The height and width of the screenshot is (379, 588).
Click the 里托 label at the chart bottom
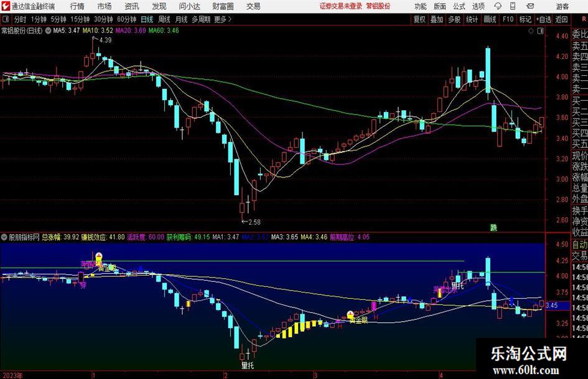tap(248, 365)
